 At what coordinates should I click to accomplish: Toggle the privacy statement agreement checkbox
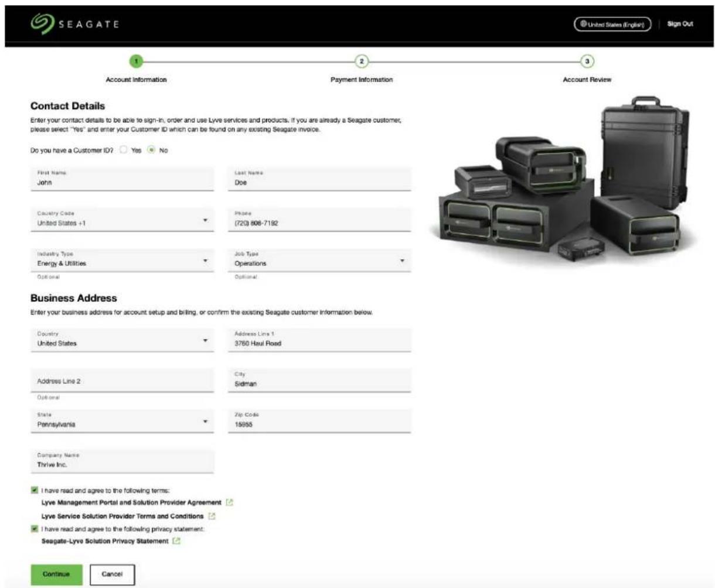point(34,528)
